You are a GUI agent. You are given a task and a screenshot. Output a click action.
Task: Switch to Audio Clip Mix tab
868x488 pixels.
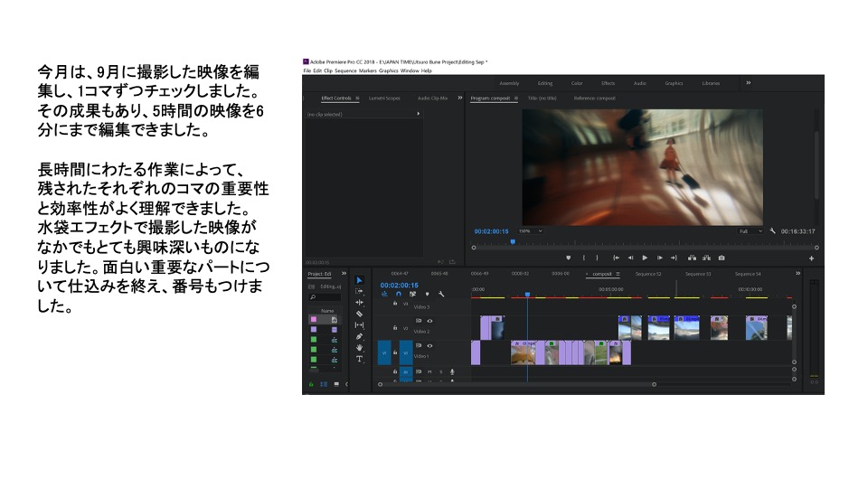(x=432, y=99)
